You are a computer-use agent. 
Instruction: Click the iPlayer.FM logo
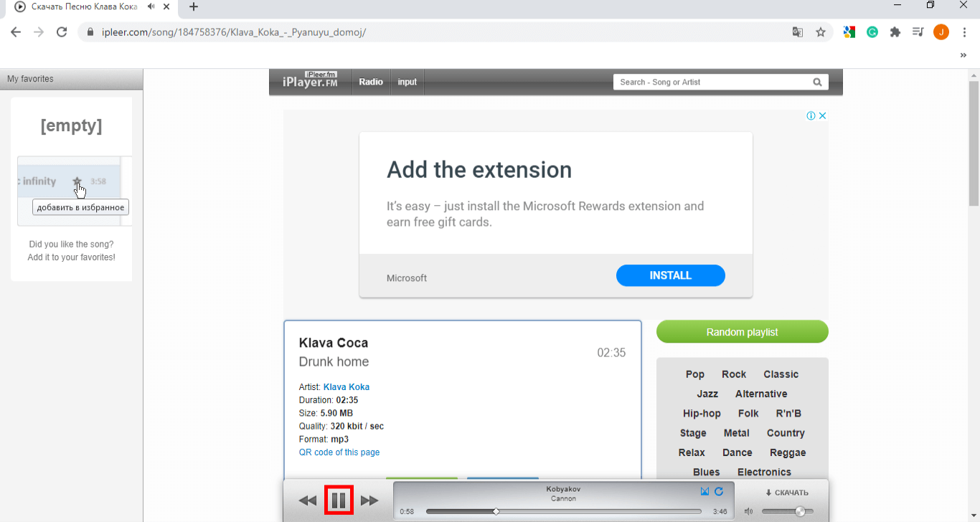(310, 80)
